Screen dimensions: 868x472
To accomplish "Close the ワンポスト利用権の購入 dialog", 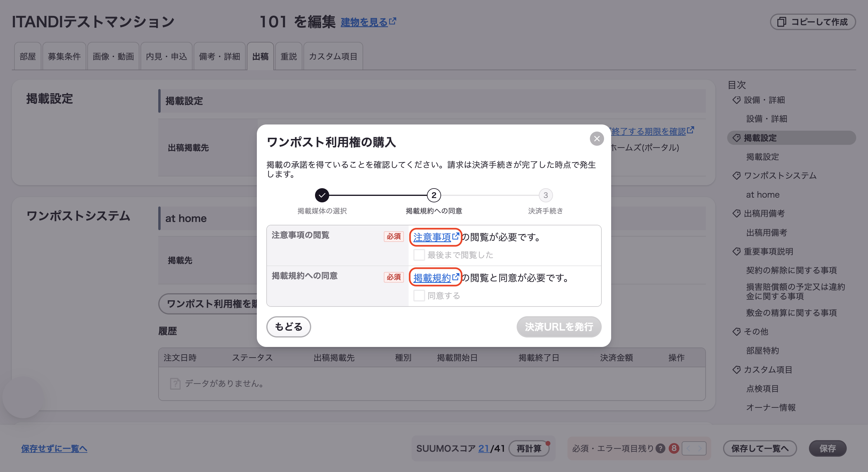I will [x=596, y=139].
